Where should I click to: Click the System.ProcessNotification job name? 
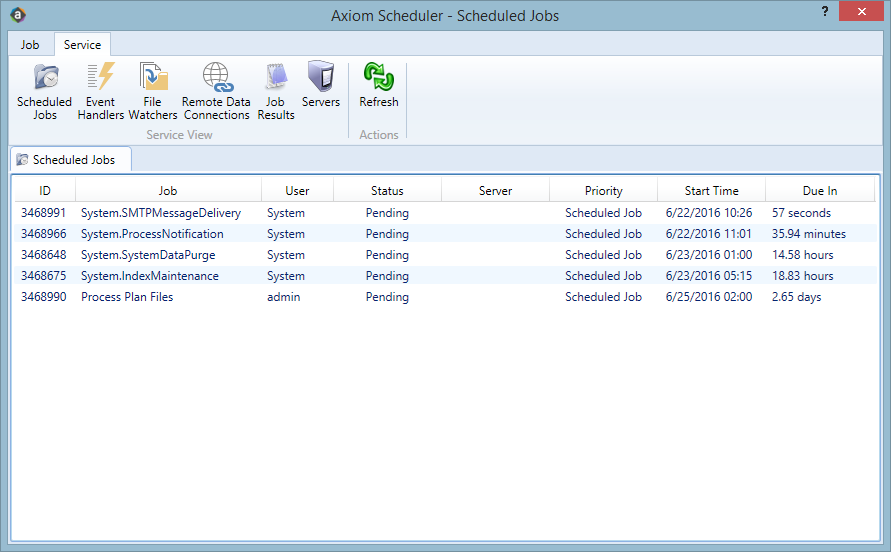click(x=152, y=234)
